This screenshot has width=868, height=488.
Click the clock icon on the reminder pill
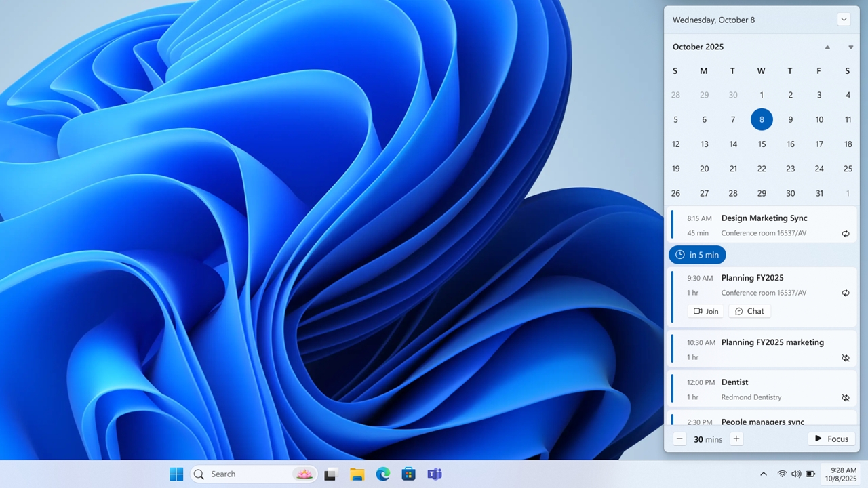[x=679, y=254]
